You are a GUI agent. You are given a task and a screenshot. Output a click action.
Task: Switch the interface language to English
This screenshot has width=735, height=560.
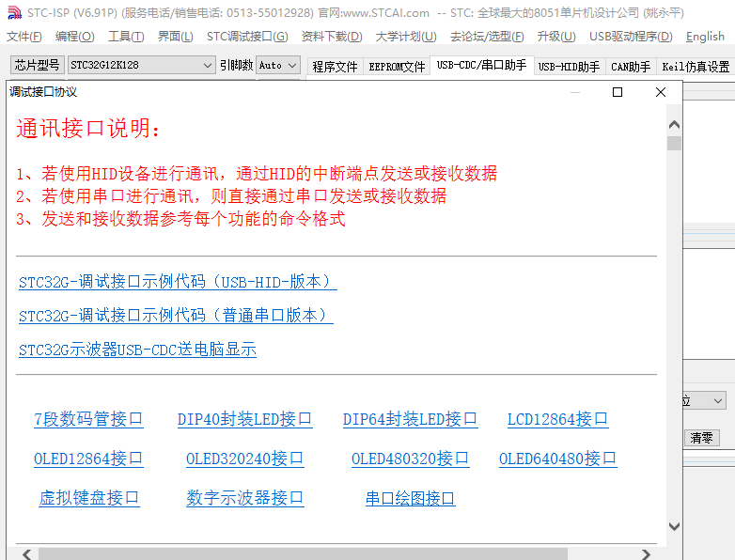pos(705,37)
